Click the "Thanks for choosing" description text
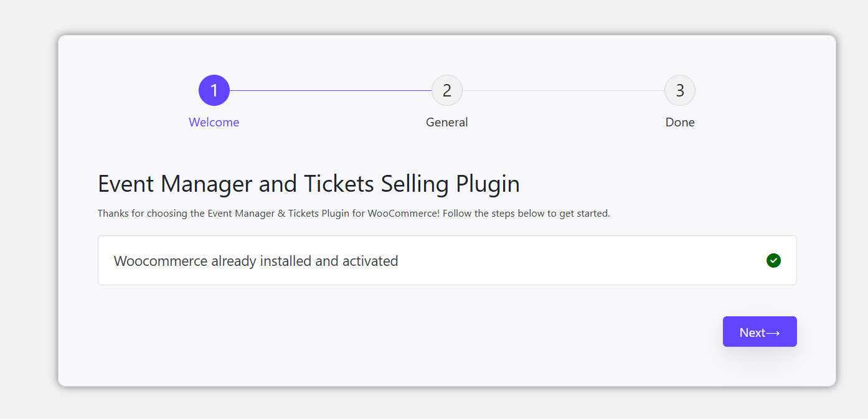Image resolution: width=868 pixels, height=419 pixels. click(x=143, y=214)
